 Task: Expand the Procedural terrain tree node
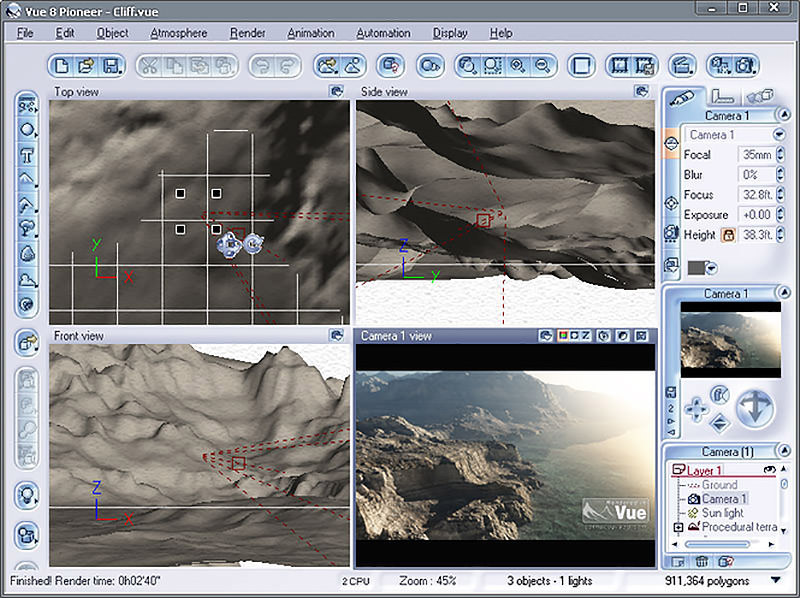(x=679, y=527)
